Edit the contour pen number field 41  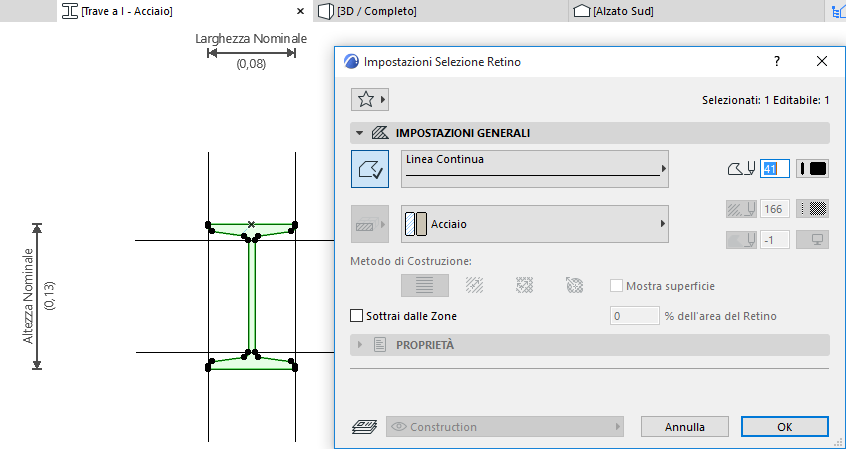click(x=775, y=169)
